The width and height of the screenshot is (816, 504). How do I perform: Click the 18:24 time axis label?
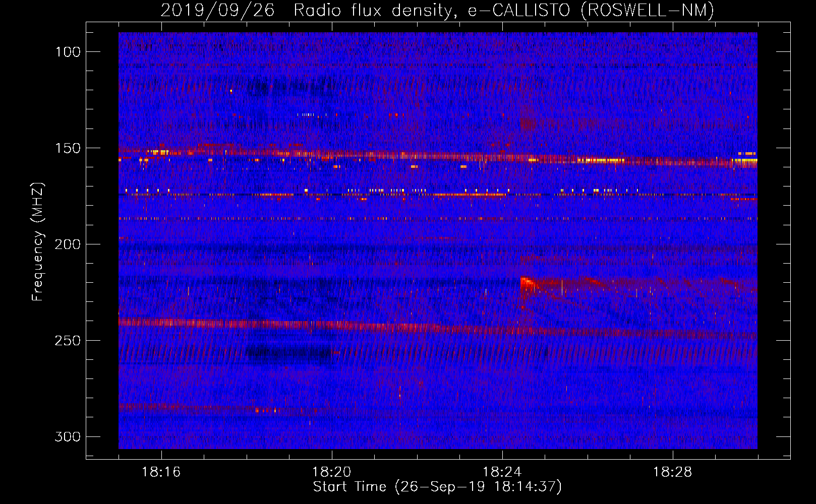point(502,472)
